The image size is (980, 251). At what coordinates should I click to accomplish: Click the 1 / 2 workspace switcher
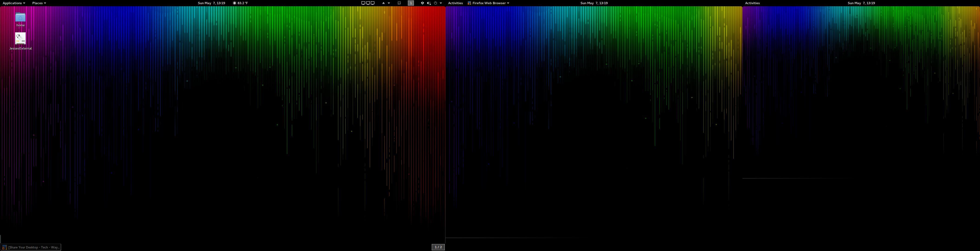click(438, 247)
